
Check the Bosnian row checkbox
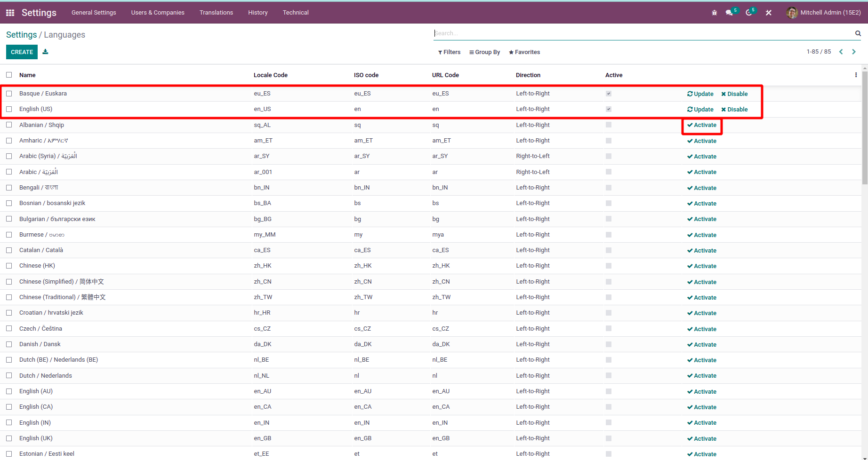pyautogui.click(x=9, y=203)
